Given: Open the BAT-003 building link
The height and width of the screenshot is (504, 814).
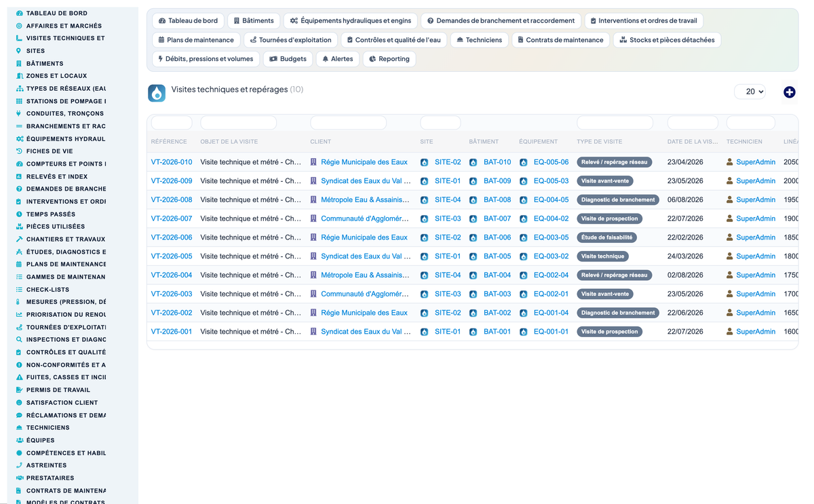Looking at the screenshot, I should (497, 294).
